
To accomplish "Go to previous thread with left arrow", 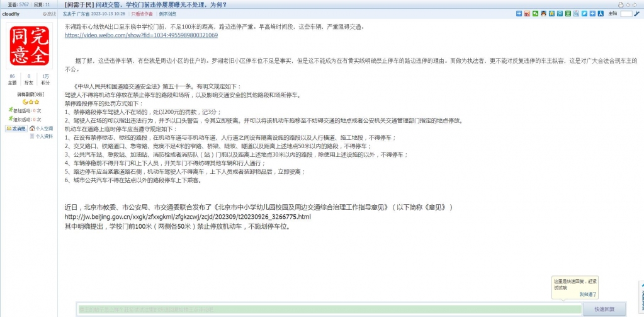I will point(629,4).
